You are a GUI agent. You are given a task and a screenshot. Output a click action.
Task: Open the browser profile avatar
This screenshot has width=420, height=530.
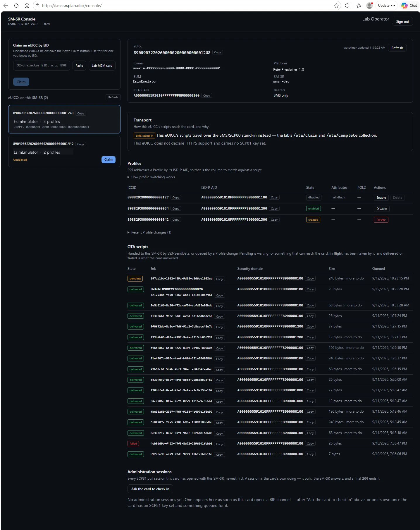tap(370, 6)
